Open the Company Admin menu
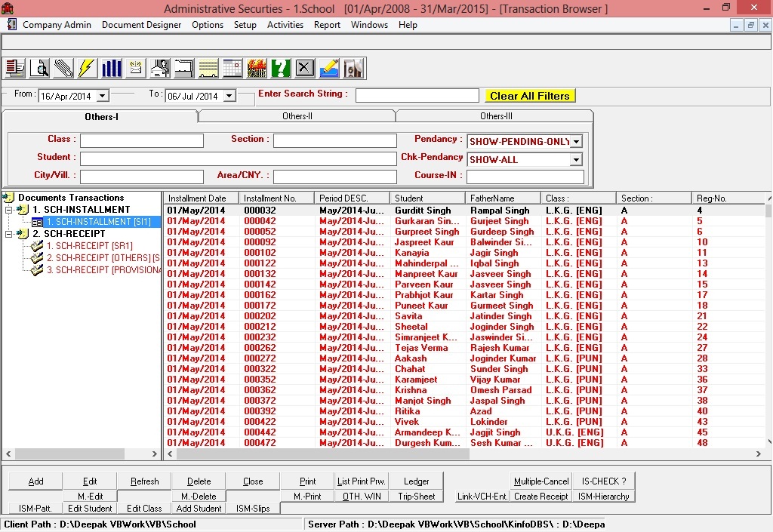 tap(57, 25)
